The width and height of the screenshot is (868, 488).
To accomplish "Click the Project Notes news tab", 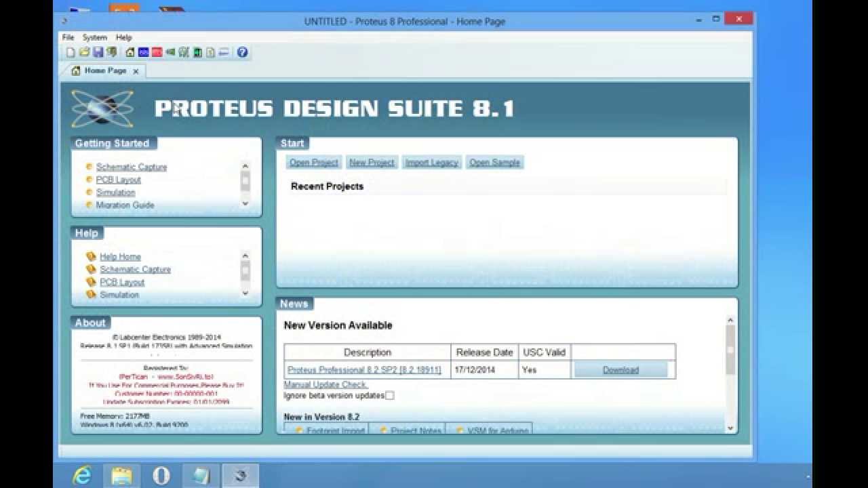I will pyautogui.click(x=408, y=430).
